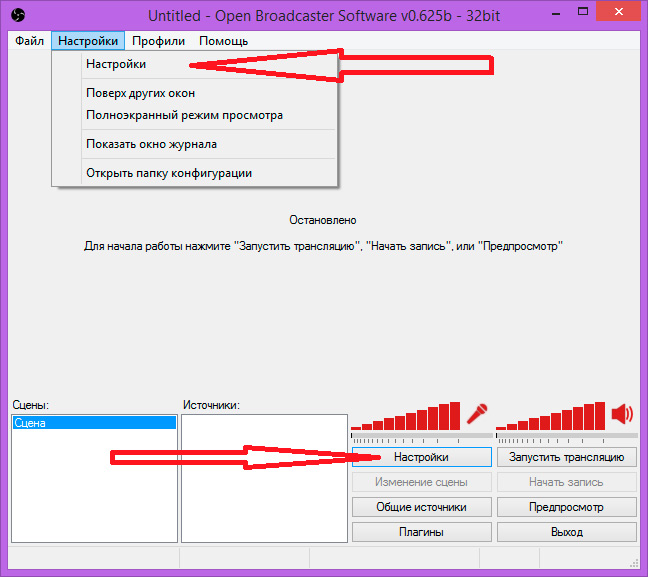
Task: Open the Помощь menu
Action: (x=224, y=41)
